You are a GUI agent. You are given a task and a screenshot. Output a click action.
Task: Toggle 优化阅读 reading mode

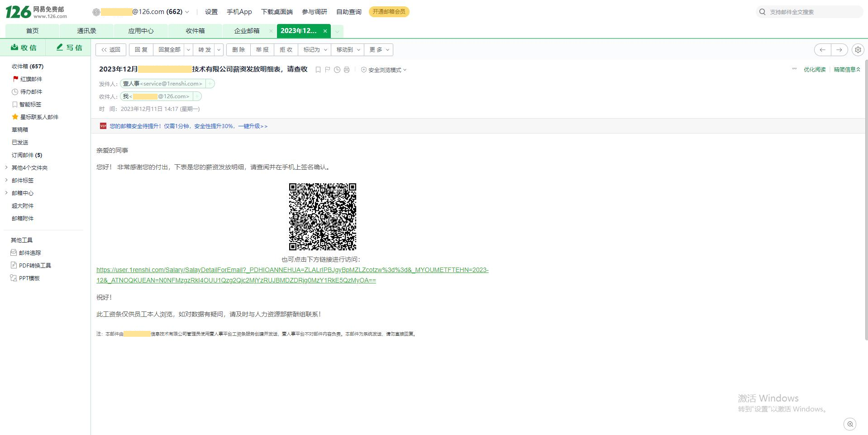point(815,70)
